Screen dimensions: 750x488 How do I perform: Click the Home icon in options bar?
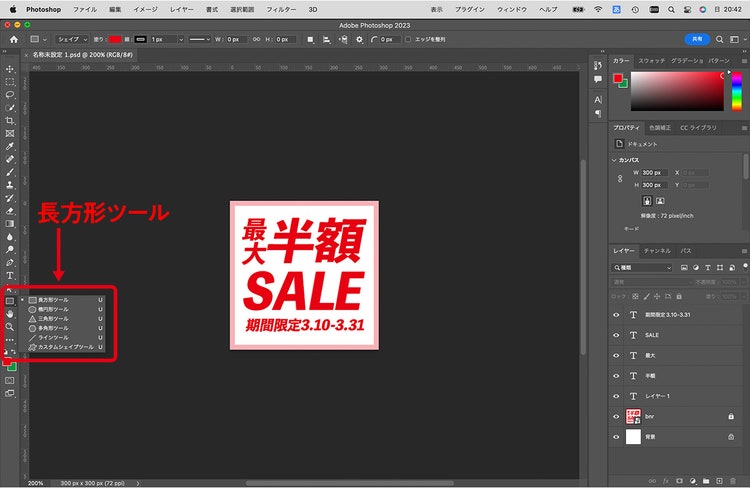point(13,40)
